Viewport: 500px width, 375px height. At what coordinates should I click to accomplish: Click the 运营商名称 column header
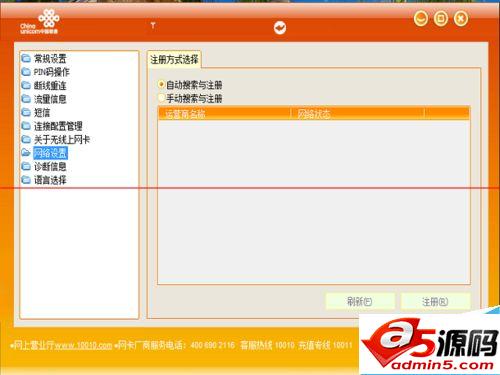coord(224,114)
